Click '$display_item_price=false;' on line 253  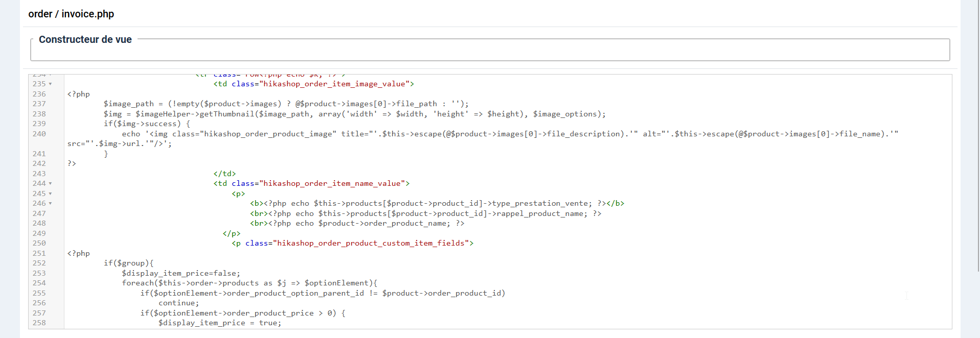coord(181,273)
